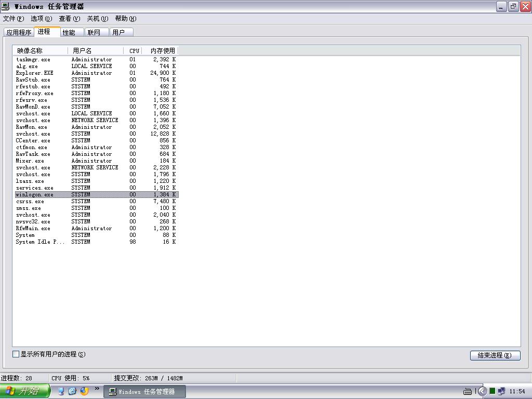Select the taskmgr.exe process row
Screen dimensions: 532x399
click(96, 59)
